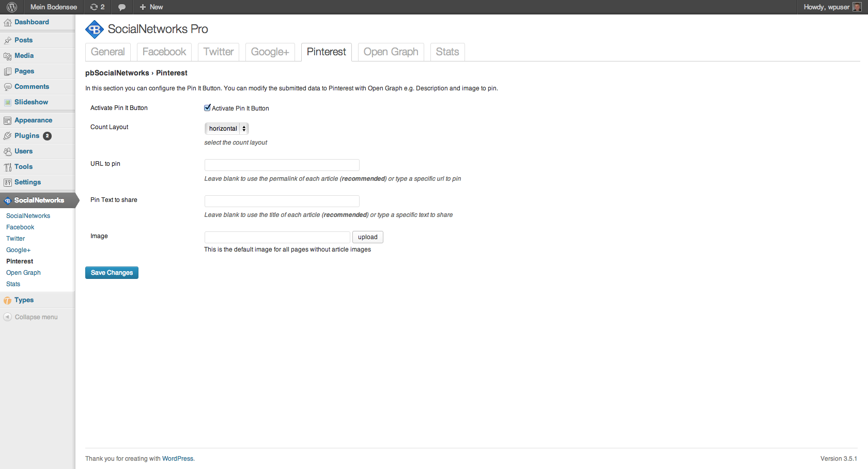
Task: Go to Media menu item
Action: click(24, 56)
